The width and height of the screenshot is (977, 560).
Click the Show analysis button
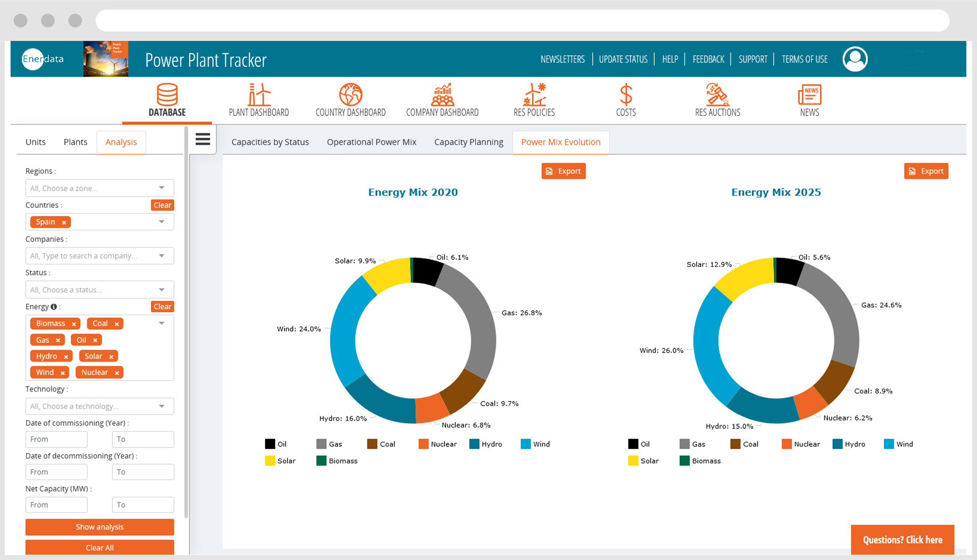99,527
